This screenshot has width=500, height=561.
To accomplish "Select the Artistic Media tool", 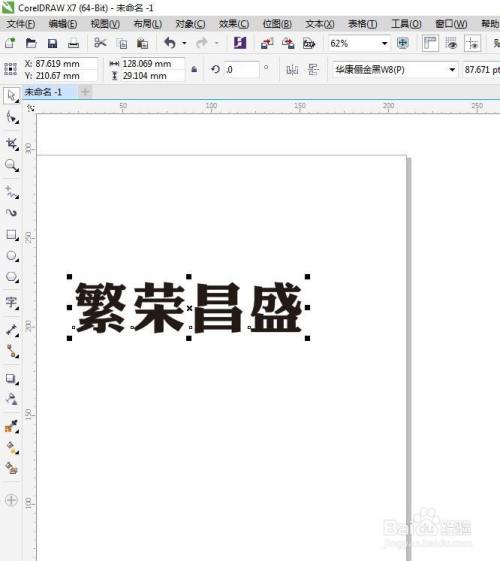I will point(11,213).
